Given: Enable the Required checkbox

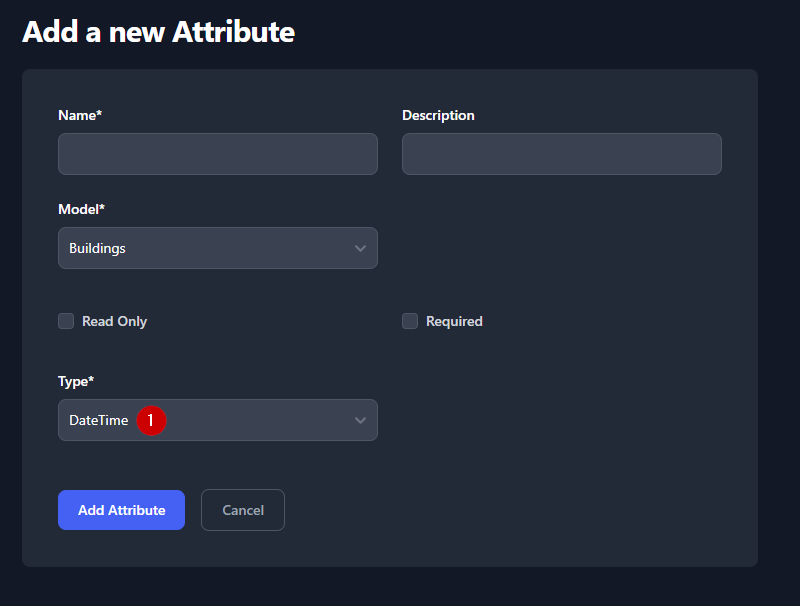Looking at the screenshot, I should tap(410, 321).
